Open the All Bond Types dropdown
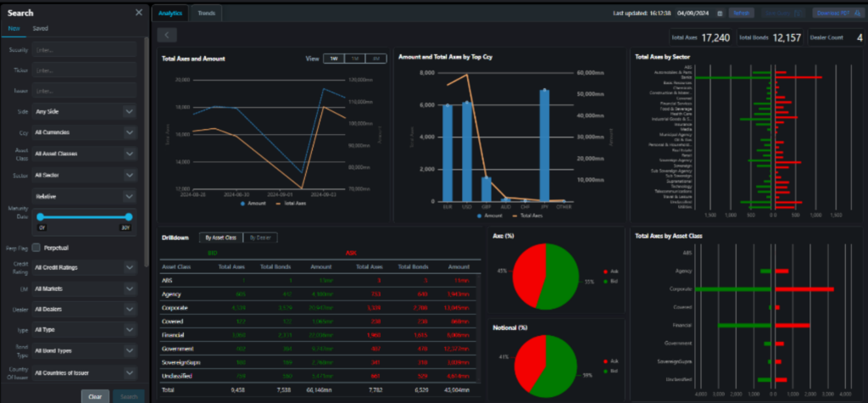This screenshot has height=403, width=868. tap(84, 351)
